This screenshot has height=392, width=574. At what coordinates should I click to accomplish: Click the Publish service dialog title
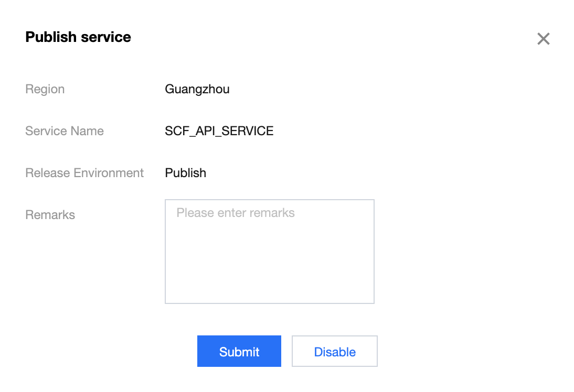(78, 37)
